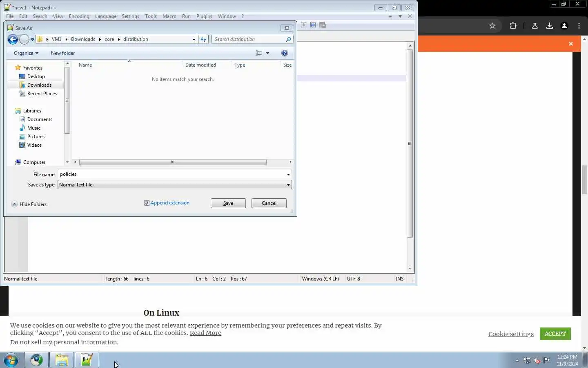The width and height of the screenshot is (588, 368).
Task: Click the New folder button
Action: coord(63,53)
